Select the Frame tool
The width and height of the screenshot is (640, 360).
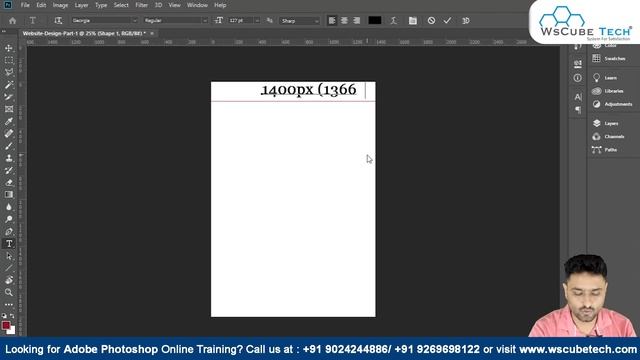(x=9, y=109)
